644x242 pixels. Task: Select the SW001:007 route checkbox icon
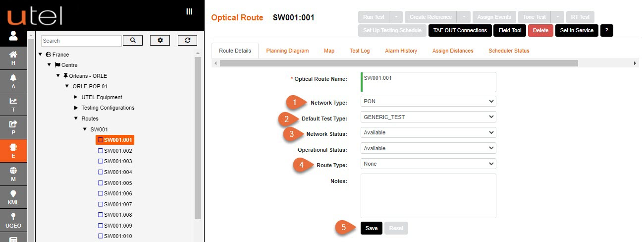[x=101, y=204]
